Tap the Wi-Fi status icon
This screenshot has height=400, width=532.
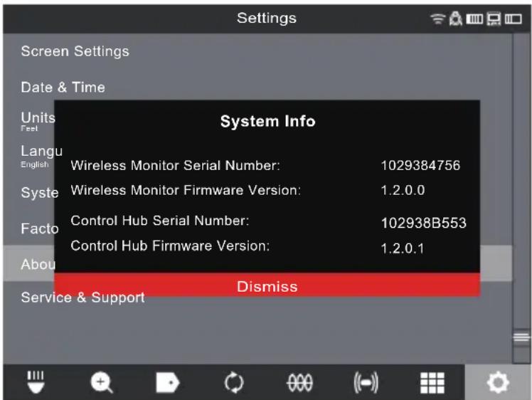click(x=437, y=19)
